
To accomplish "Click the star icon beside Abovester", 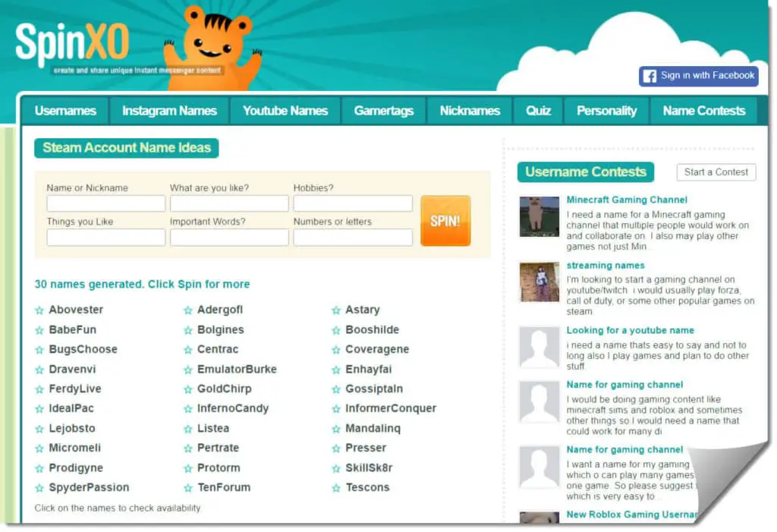I will click(39, 310).
